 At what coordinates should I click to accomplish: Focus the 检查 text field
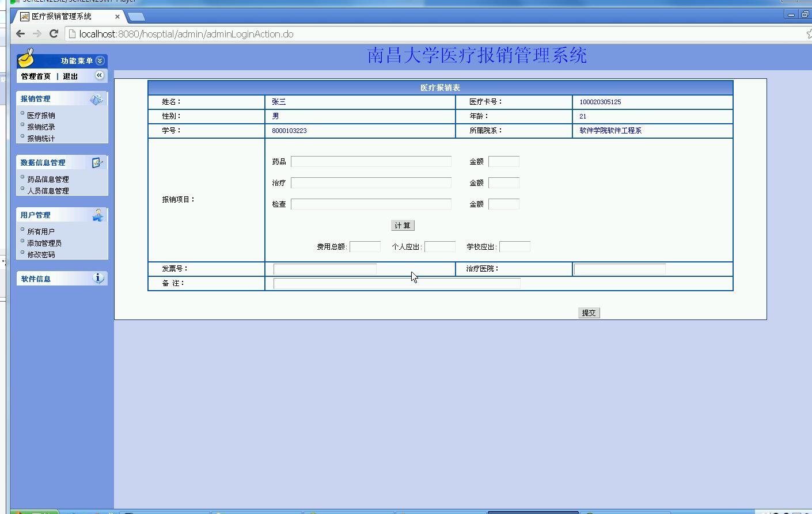tap(371, 204)
